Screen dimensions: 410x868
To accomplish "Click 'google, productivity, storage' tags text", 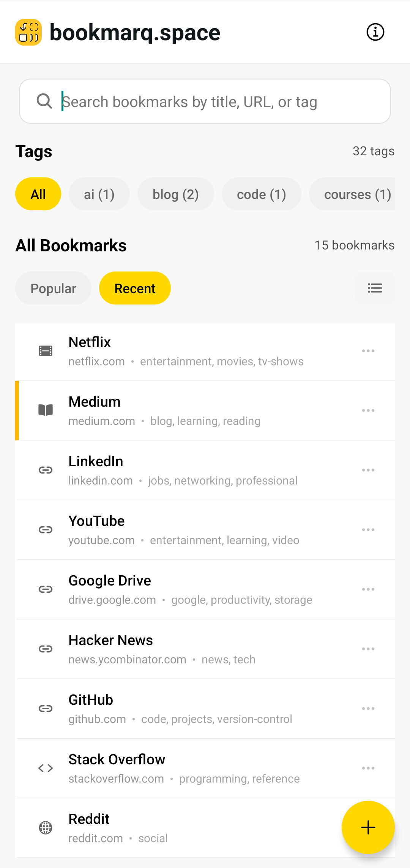I will pos(242,600).
